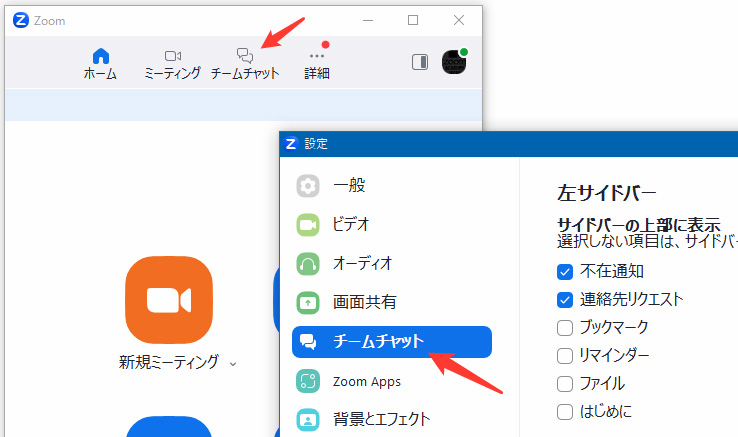Screen dimensions: 738x437
Task: Expand the 新規ミーティング dropdown arrow
Action: coord(233,364)
